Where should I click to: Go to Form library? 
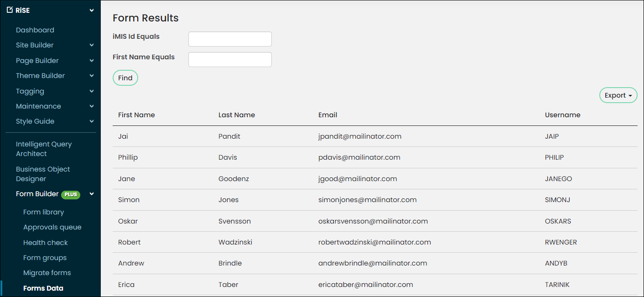tap(44, 212)
